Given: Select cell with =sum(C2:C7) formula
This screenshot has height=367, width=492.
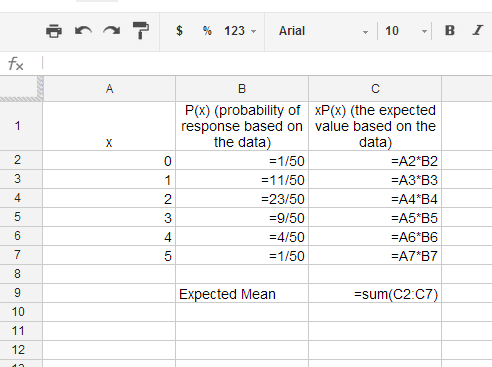Looking at the screenshot, I should click(x=375, y=294).
